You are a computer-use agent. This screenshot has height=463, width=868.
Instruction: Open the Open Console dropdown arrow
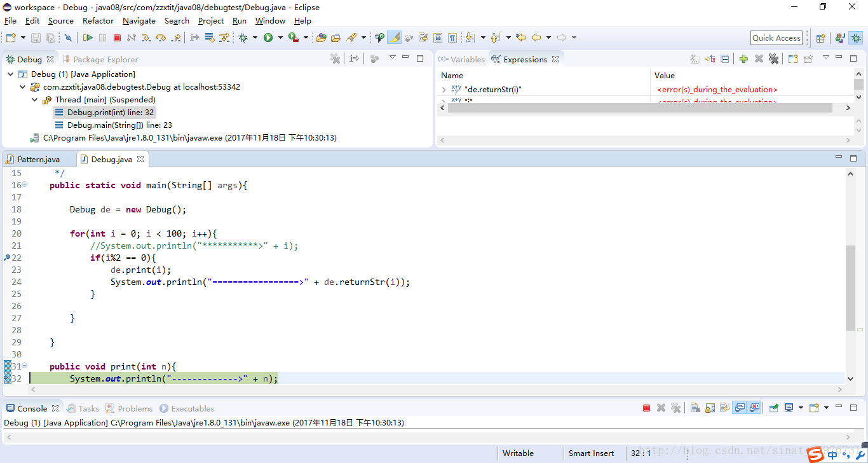click(x=826, y=408)
